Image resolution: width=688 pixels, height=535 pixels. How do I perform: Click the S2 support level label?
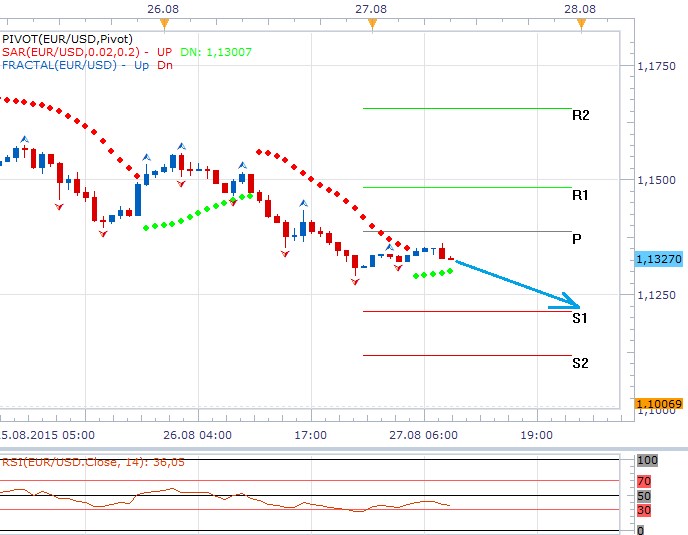(580, 363)
